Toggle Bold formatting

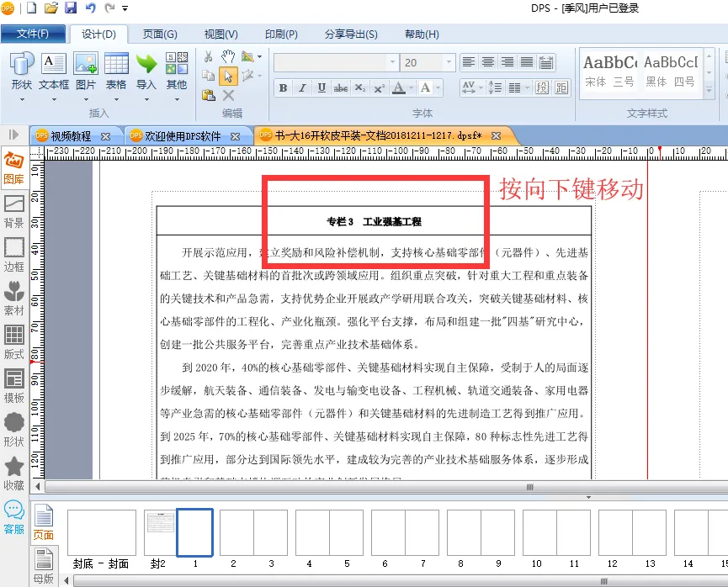[283, 87]
